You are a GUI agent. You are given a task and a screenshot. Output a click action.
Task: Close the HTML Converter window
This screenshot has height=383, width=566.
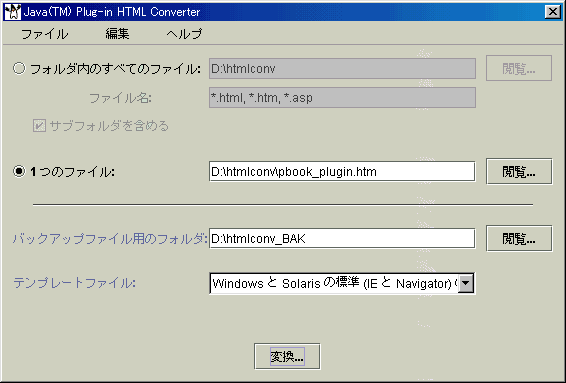(553, 12)
